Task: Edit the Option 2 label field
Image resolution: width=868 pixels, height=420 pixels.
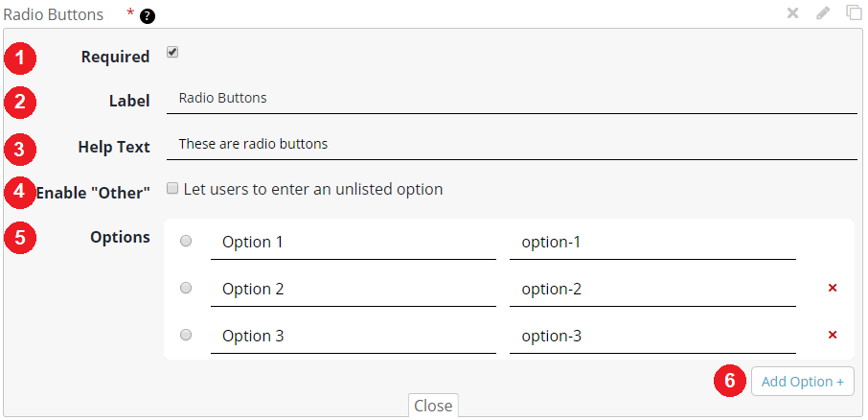Action: coord(353,290)
